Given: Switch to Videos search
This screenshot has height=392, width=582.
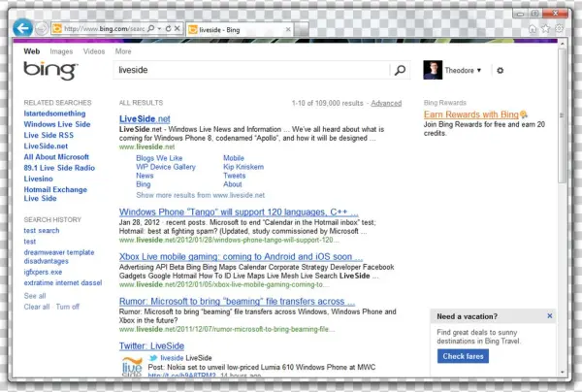Looking at the screenshot, I should coord(94,51).
